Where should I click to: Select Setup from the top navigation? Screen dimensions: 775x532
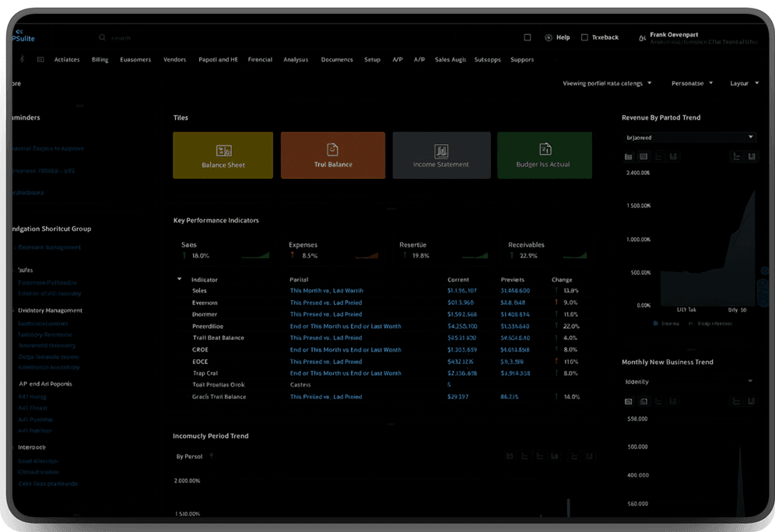tap(372, 59)
